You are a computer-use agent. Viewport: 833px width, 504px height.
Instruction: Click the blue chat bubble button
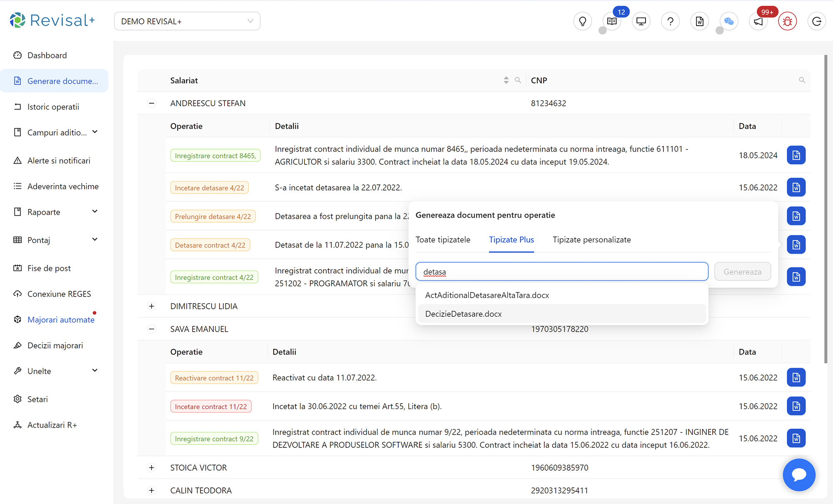[x=798, y=474]
